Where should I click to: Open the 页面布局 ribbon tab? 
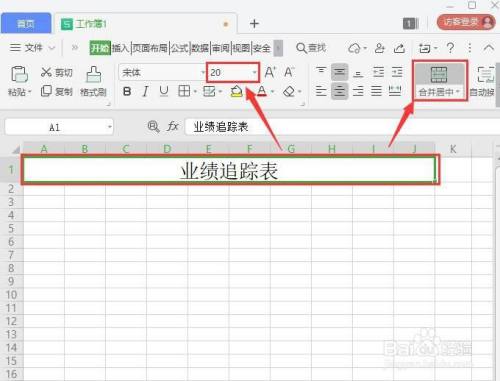(150, 48)
